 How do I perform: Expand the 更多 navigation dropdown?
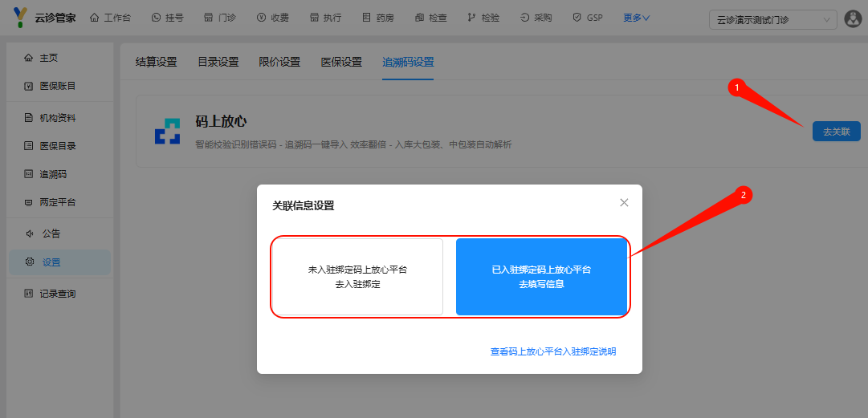point(637,18)
